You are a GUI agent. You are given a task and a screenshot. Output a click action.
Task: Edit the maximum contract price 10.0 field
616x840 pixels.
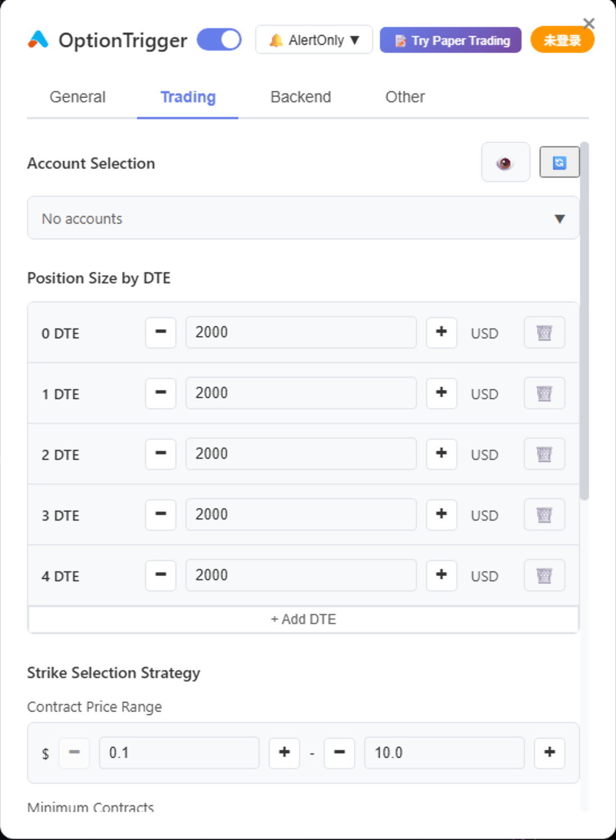click(445, 753)
